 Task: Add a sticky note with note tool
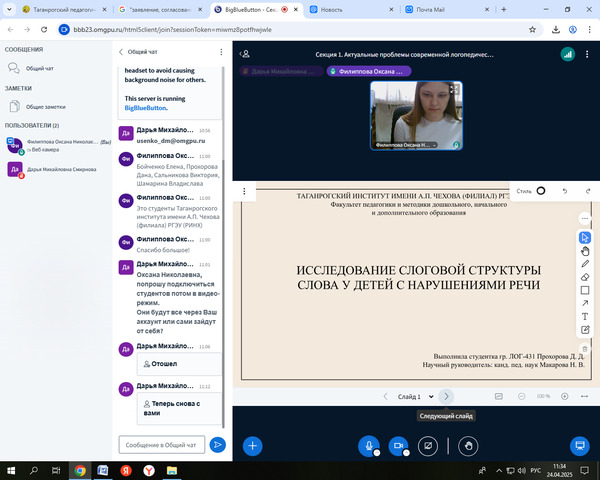click(x=585, y=330)
